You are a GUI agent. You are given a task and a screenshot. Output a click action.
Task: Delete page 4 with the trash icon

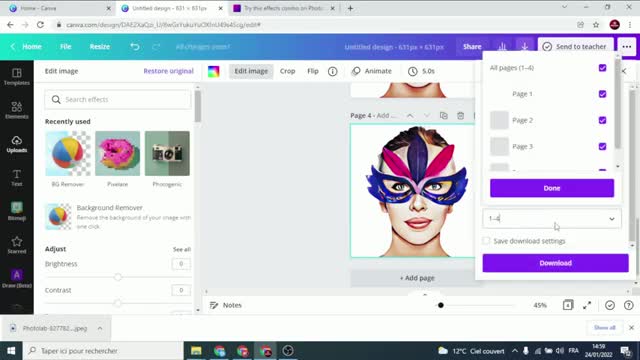pyautogui.click(x=460, y=116)
